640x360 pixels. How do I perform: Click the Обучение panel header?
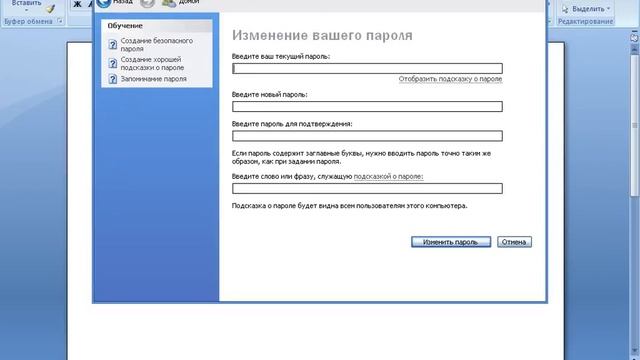coord(157,26)
